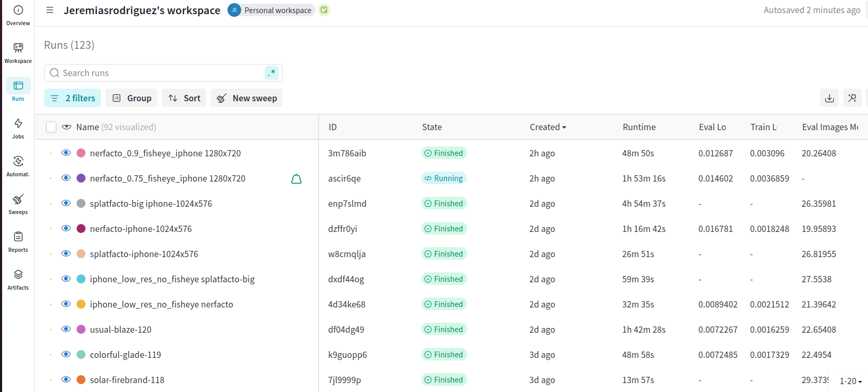Toggle visibility of usual-blaze-120 run
This screenshot has height=392, width=868.
(66, 329)
